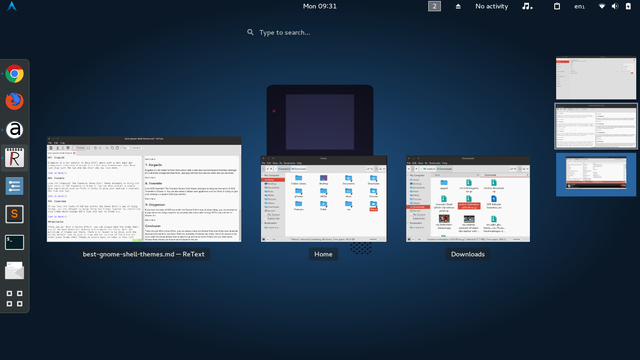The image size is (640, 360).
Task: Click the workspace number 2 indicator
Action: [x=434, y=6]
